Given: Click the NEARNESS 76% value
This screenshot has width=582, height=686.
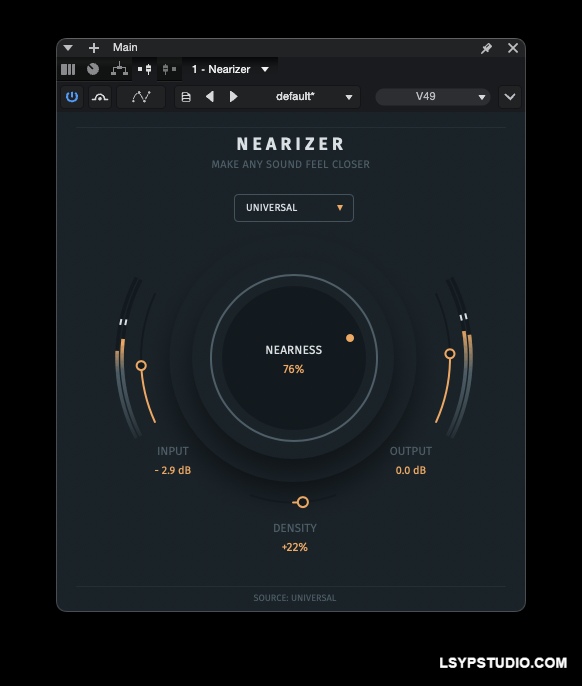Looking at the screenshot, I should pos(293,369).
